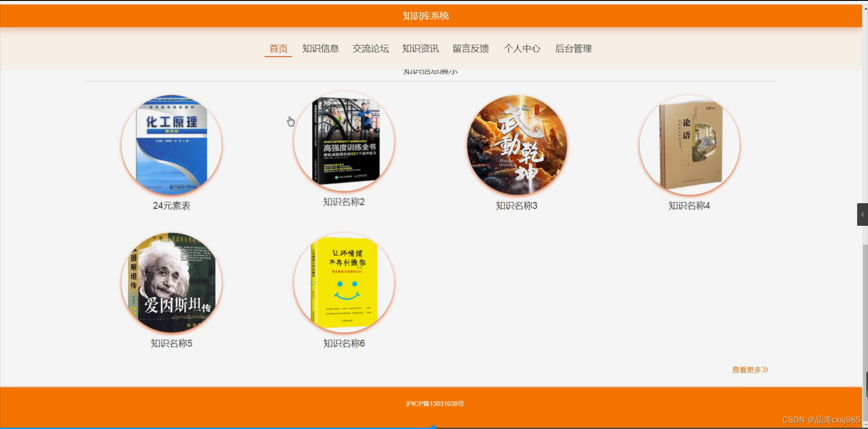Click the 知识名称2 text label
The height and width of the screenshot is (429, 868).
click(x=344, y=202)
